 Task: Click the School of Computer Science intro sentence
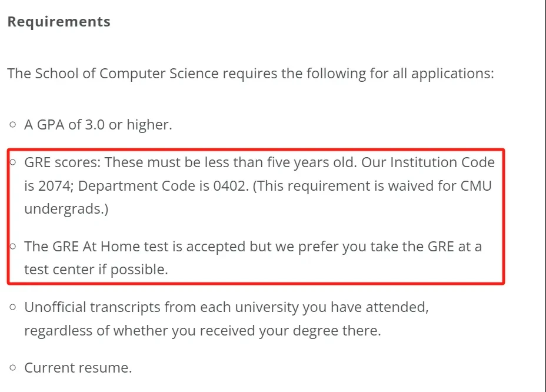click(x=251, y=74)
